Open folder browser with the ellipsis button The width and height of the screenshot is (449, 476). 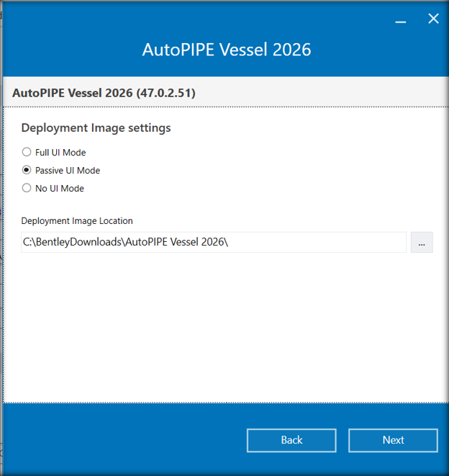422,242
